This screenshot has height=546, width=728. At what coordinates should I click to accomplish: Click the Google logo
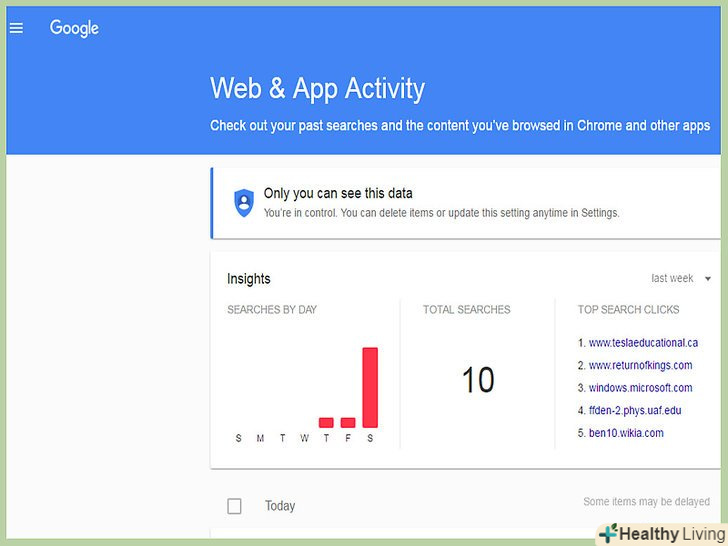pos(74,28)
